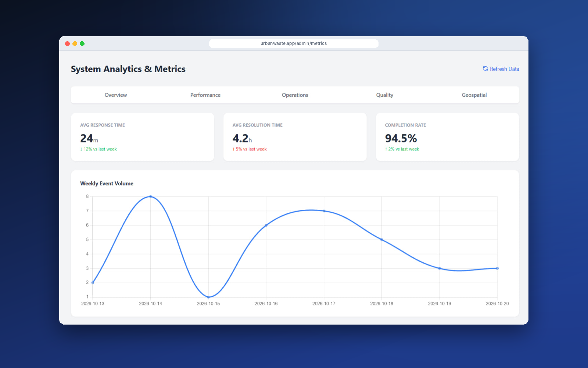The width and height of the screenshot is (588, 368).
Task: Click the Weekly Event Volume heading
Action: pyautogui.click(x=107, y=183)
